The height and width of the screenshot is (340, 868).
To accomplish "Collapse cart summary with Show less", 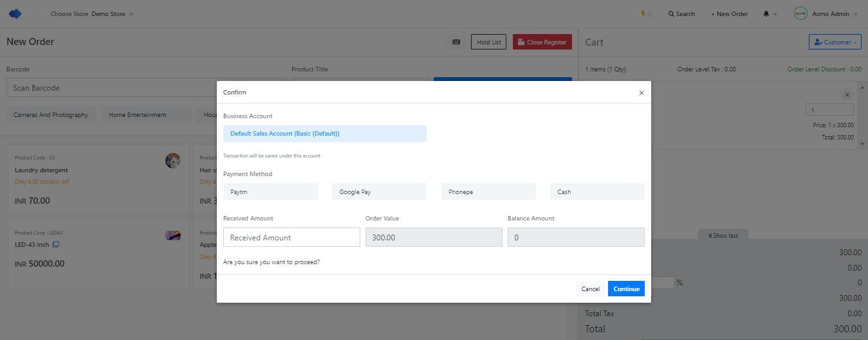I will (723, 235).
